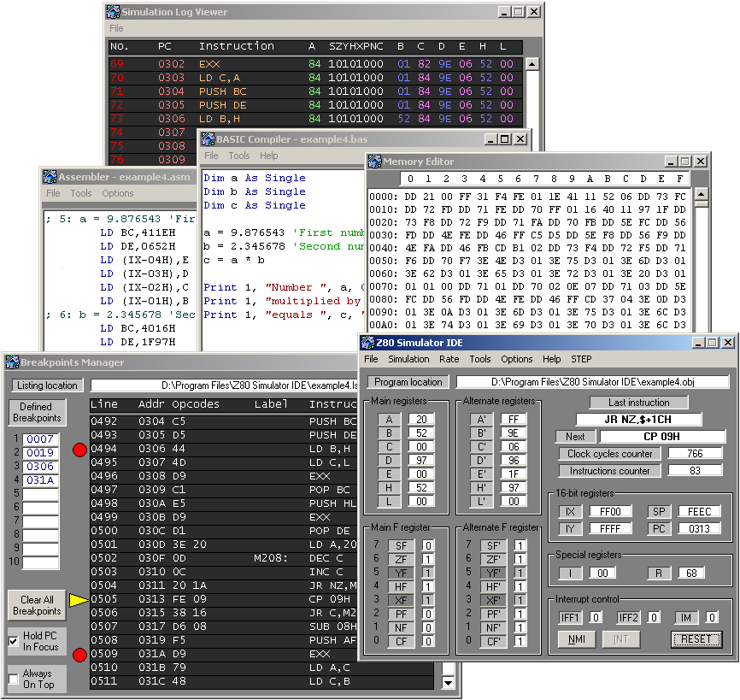
Task: Enable the Always On Top checkbox
Action: pyautogui.click(x=14, y=679)
